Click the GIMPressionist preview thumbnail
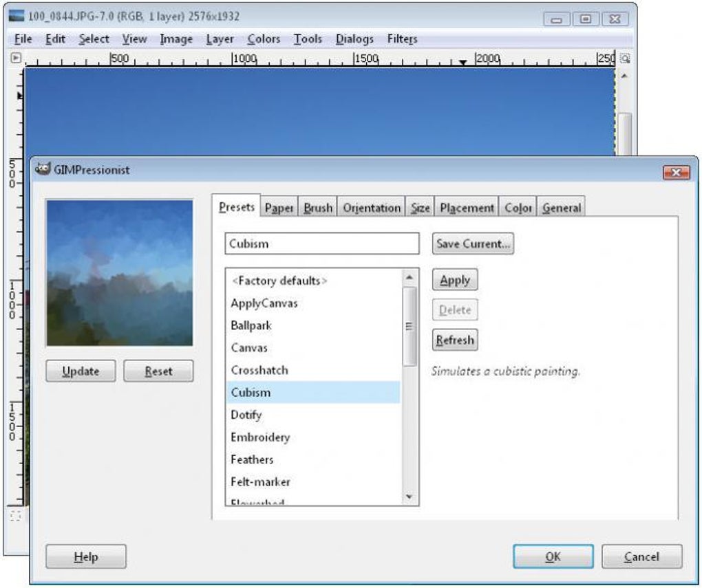The height and width of the screenshot is (588, 702). [120, 273]
